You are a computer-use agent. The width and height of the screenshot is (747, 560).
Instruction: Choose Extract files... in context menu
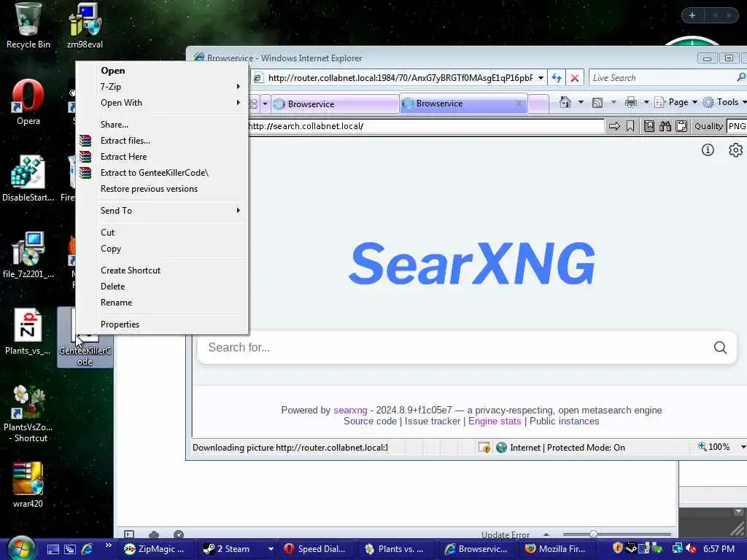pos(162,141)
